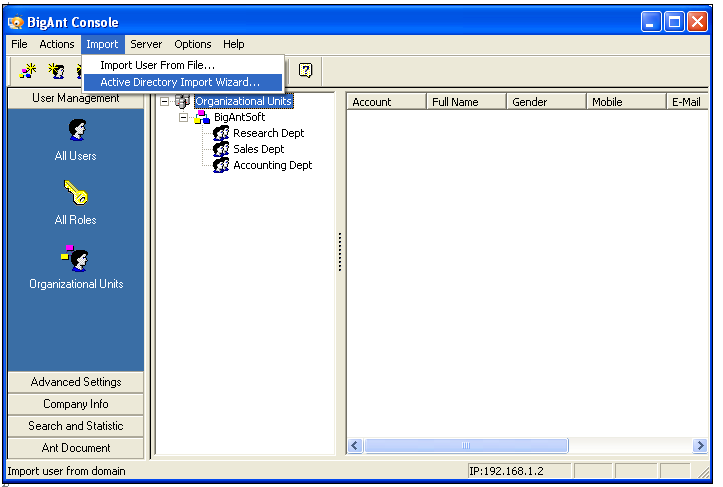Open the Options menu
Viewport: 723px width, 487px height.
193,44
